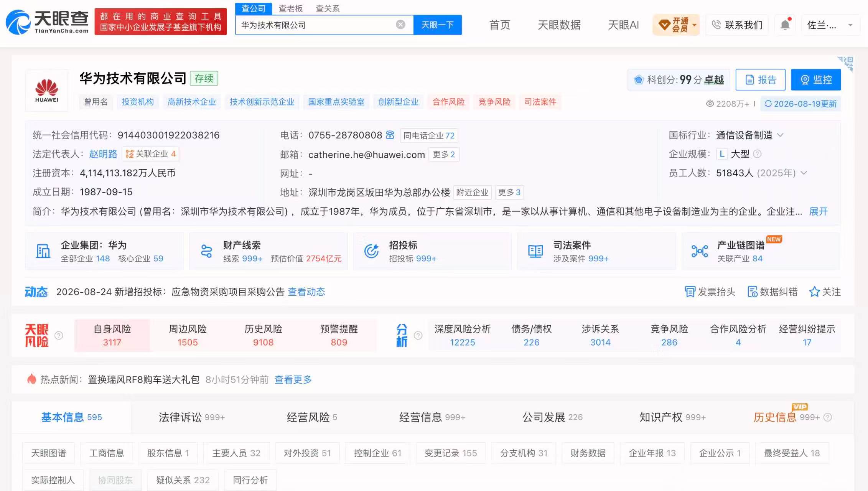Image resolution: width=868 pixels, height=491 pixels.
Task: Open the 变更记录 155 sub-tab
Action: (x=451, y=453)
